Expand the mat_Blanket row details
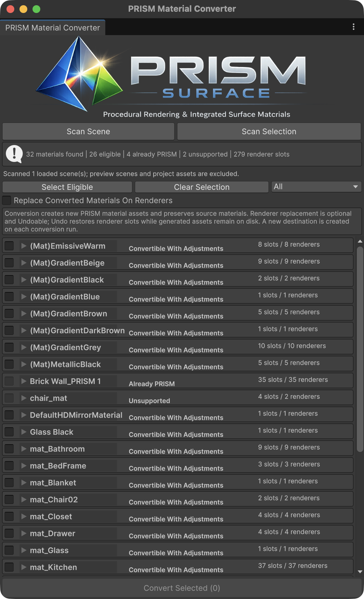Image resolution: width=364 pixels, height=599 pixels. tap(24, 483)
